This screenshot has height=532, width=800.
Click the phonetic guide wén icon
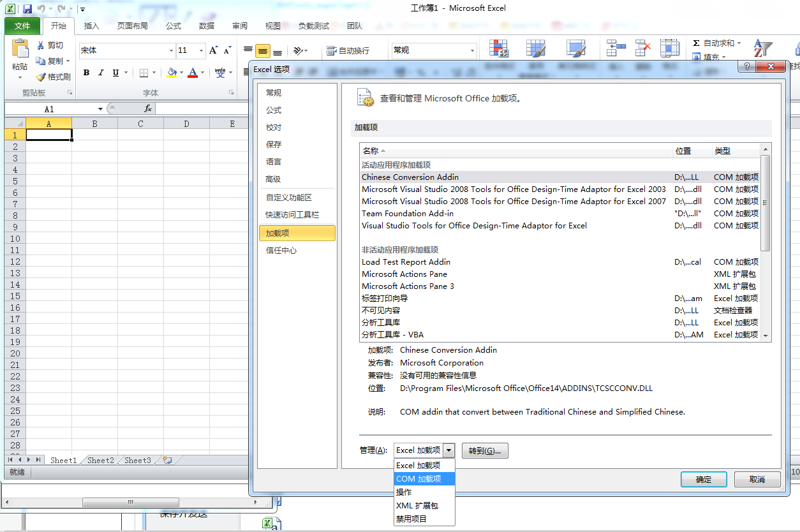[220, 73]
